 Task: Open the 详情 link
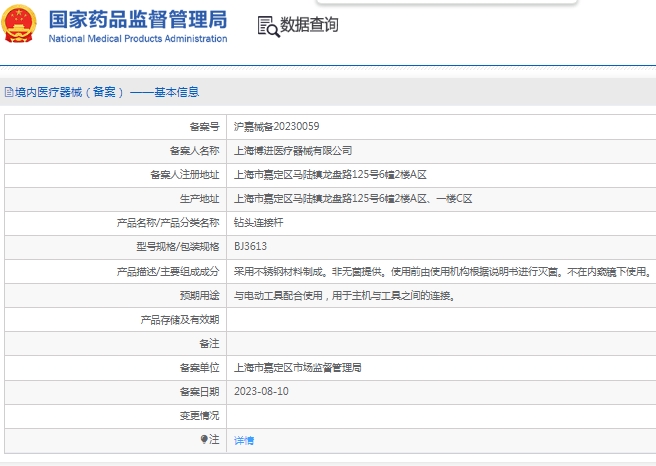244,440
